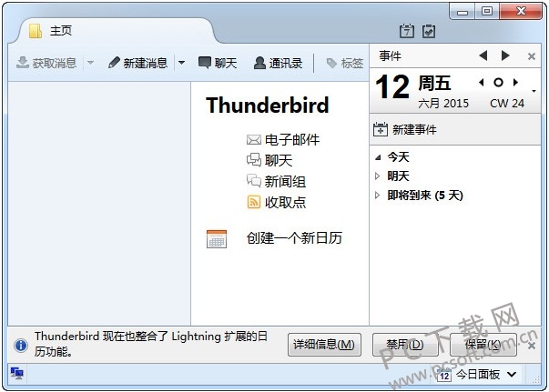Dismiss the Lightning notification bar

532,346
